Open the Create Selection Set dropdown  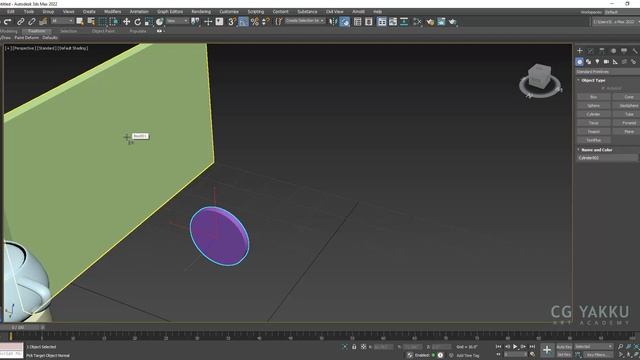pos(304,20)
